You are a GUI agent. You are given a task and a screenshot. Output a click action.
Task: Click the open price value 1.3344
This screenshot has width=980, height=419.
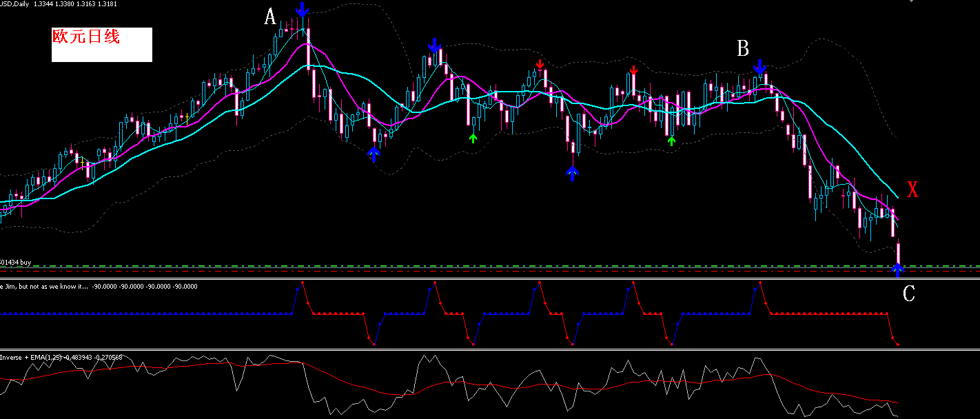point(45,4)
